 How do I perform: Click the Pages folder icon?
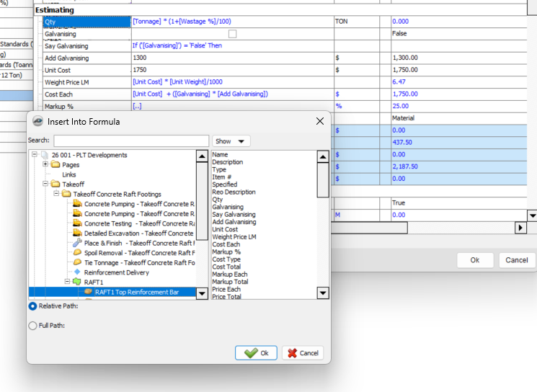(x=56, y=165)
